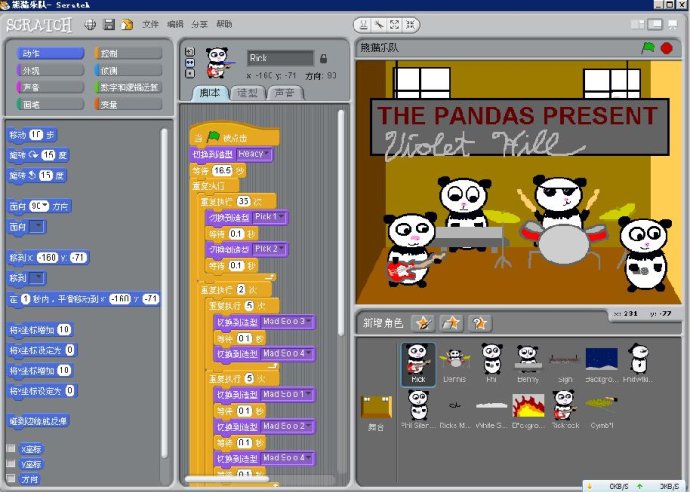Open the Pick 1 costume dropdown

tap(270, 217)
